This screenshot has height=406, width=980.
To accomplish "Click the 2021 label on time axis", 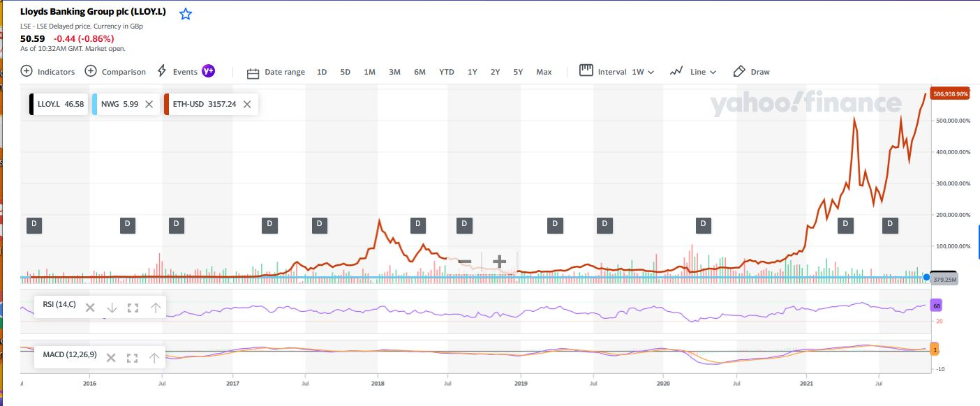I will [807, 383].
